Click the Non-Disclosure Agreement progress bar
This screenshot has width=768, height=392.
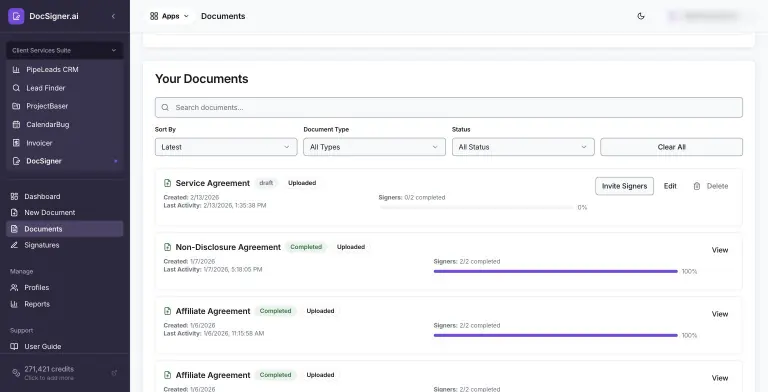click(555, 271)
